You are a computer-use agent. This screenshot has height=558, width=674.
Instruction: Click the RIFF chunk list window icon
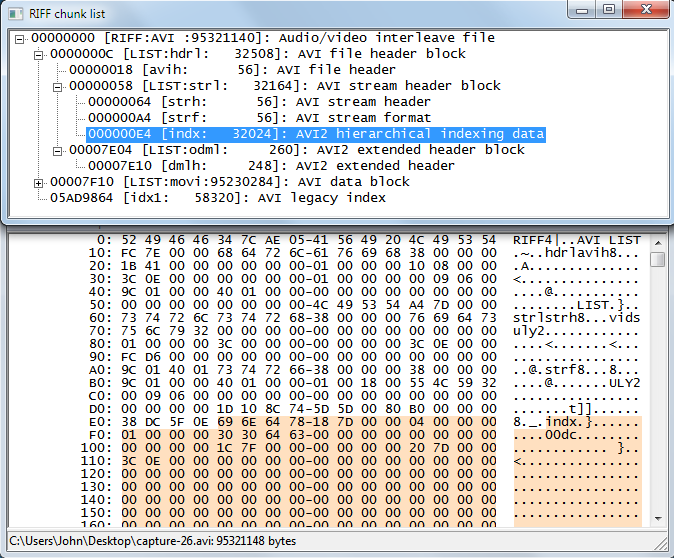point(16,14)
